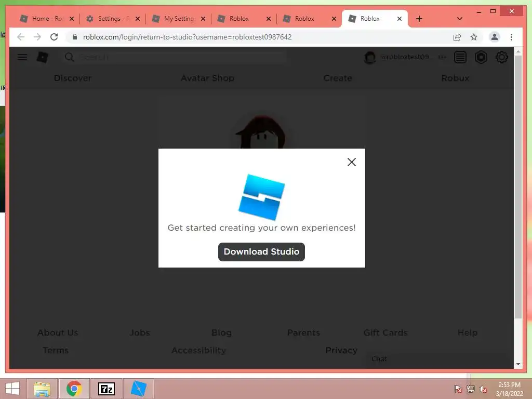Screen dimensions: 532x399
Task: Click the Chrome taskbar icon
Action: pyautogui.click(x=74, y=389)
